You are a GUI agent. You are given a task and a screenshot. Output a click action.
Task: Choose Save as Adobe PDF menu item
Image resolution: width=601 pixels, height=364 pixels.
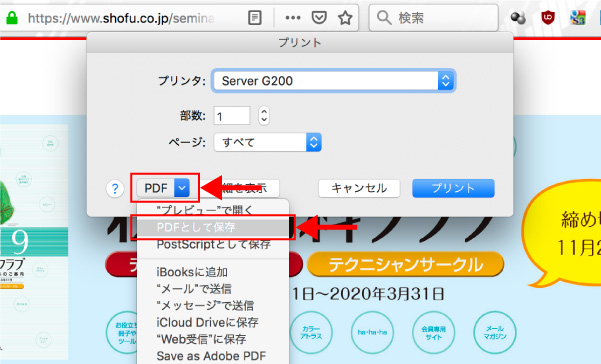pos(213,356)
